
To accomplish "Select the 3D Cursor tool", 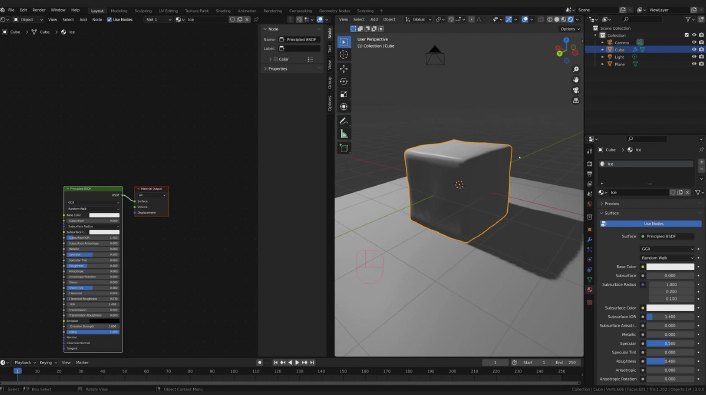I will click(344, 54).
